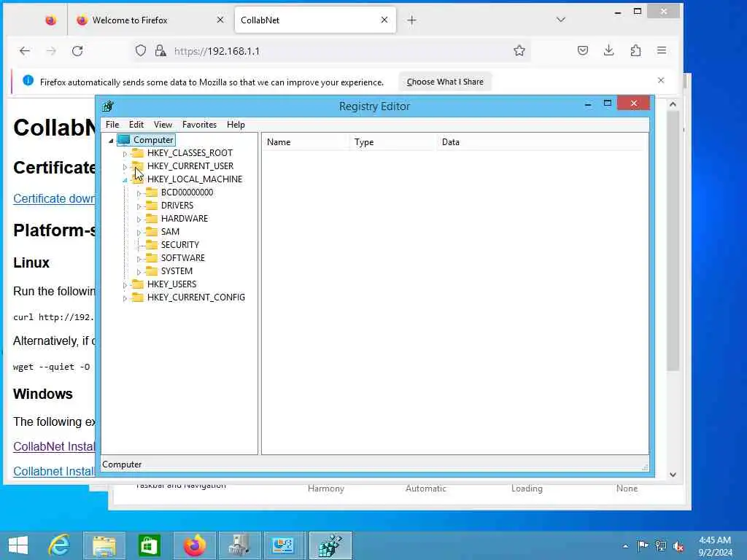The image size is (747, 560).
Task: Open Firefox downloads panel
Action: coord(609,50)
